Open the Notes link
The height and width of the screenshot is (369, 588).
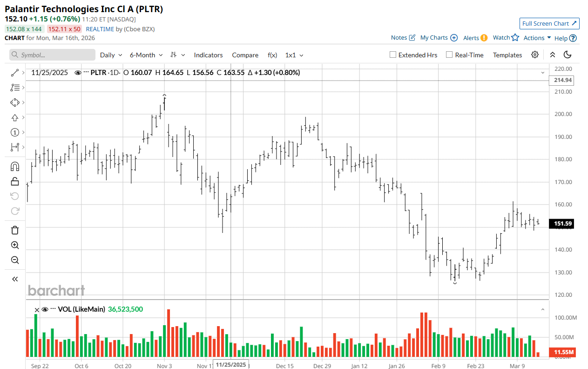tap(399, 38)
